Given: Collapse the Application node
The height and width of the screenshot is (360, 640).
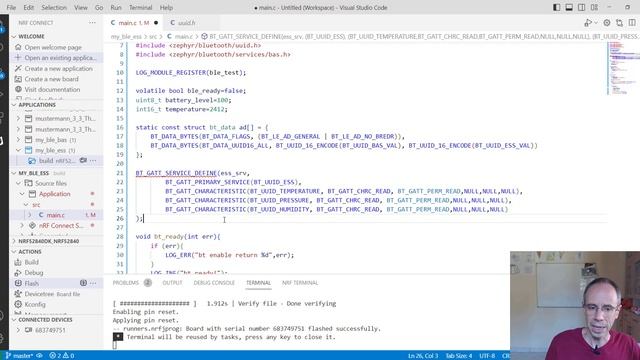Looking at the screenshot, I should [22, 194].
